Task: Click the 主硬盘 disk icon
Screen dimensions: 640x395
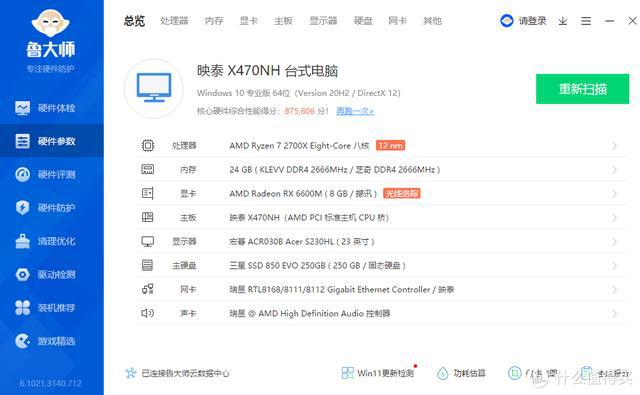Action: click(x=147, y=265)
